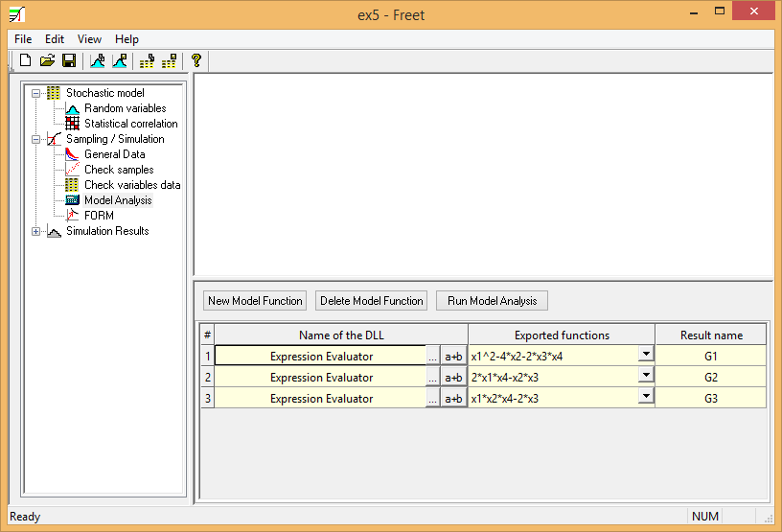The image size is (782, 532).
Task: Click browse '...' button in row 1
Action: tap(432, 357)
